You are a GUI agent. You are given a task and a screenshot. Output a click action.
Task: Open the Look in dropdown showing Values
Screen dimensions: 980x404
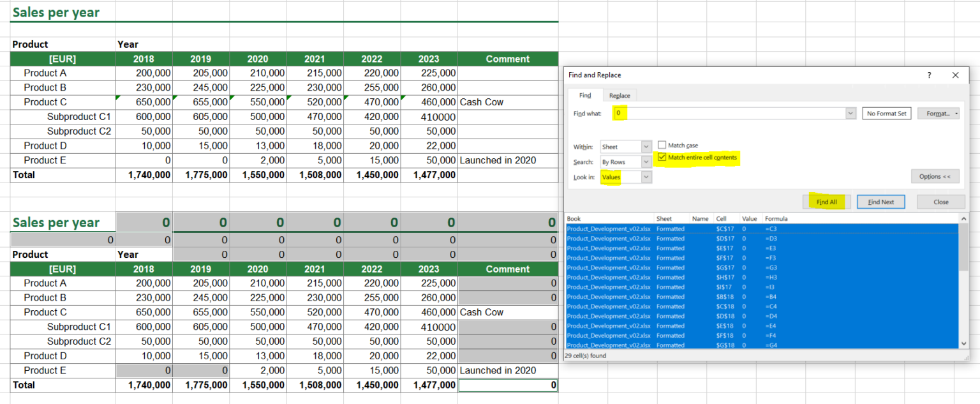646,178
